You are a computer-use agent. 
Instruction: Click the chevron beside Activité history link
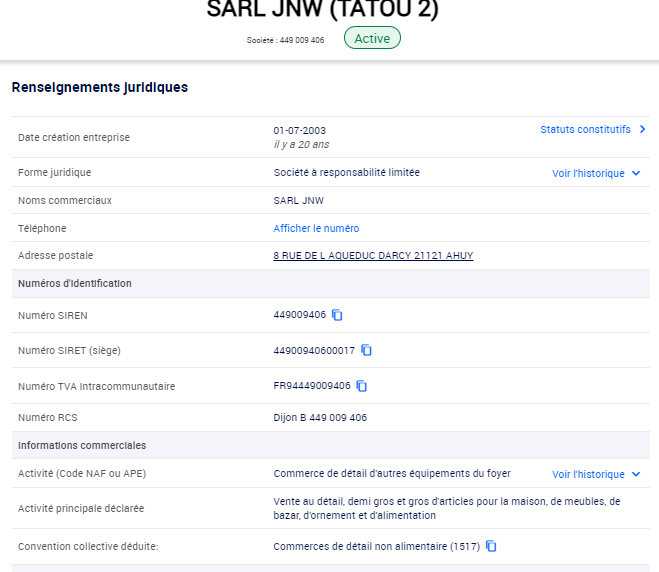[x=636, y=474]
